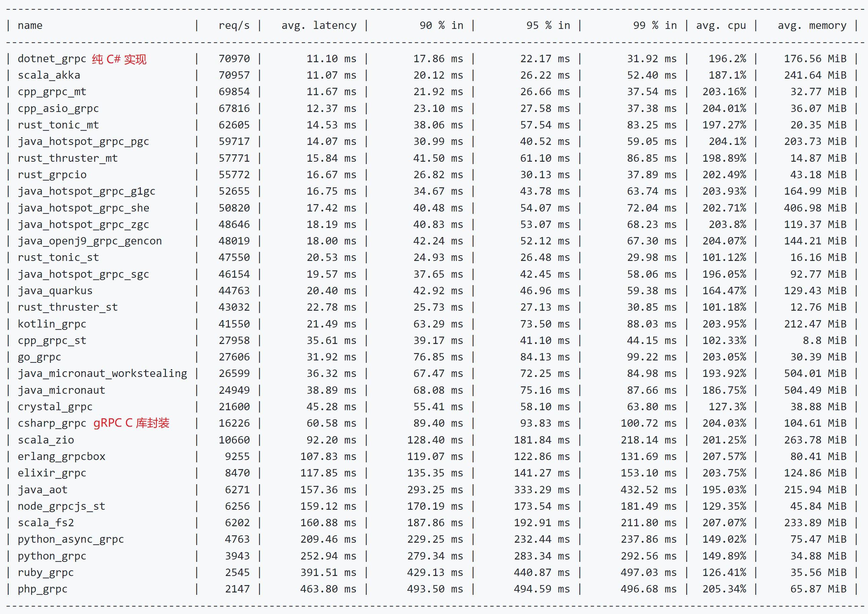Click the 'go_grpc' row name
Image resolution: width=868 pixels, height=614 pixels.
point(39,357)
